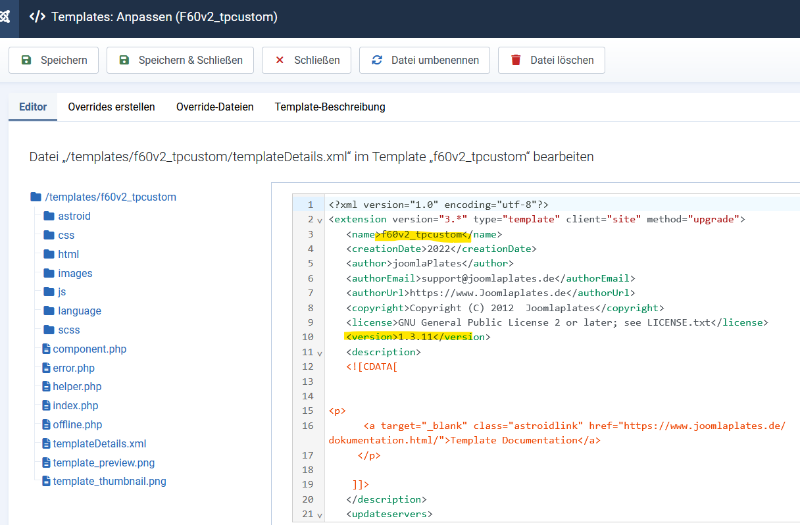
Task: Click Speichern & Schließen button
Action: (x=180, y=60)
